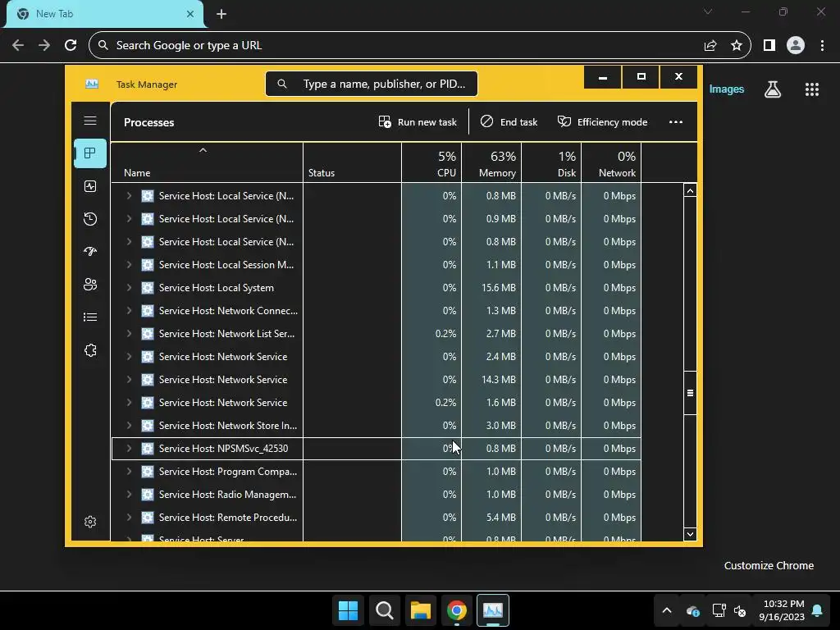
Task: Sort by Network column header
Action: click(x=611, y=163)
